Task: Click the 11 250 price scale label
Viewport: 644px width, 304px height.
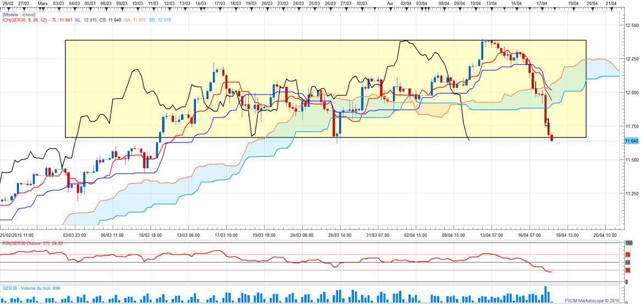Action: [x=632, y=194]
